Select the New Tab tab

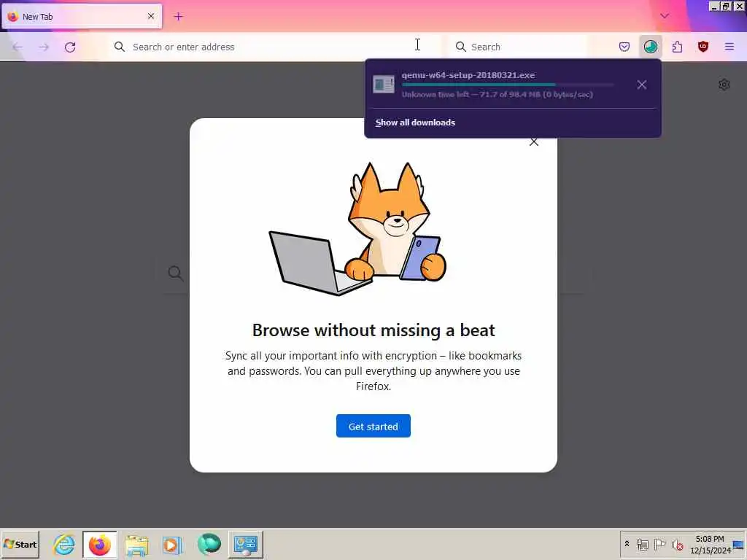point(82,17)
